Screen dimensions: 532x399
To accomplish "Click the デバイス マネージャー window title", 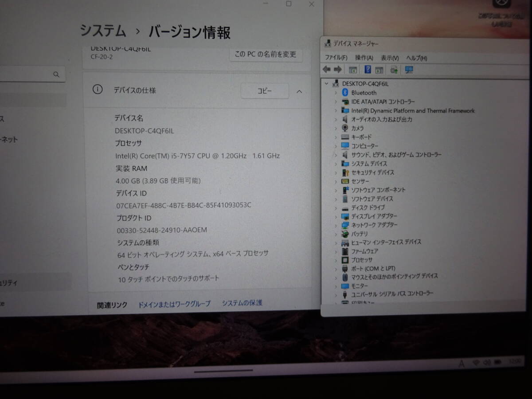I will [x=356, y=43].
